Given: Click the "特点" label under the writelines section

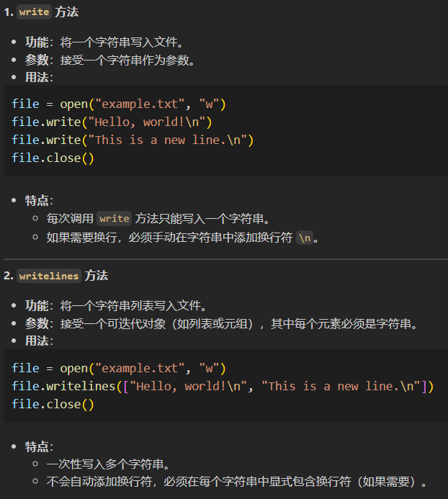Looking at the screenshot, I should [x=38, y=446].
